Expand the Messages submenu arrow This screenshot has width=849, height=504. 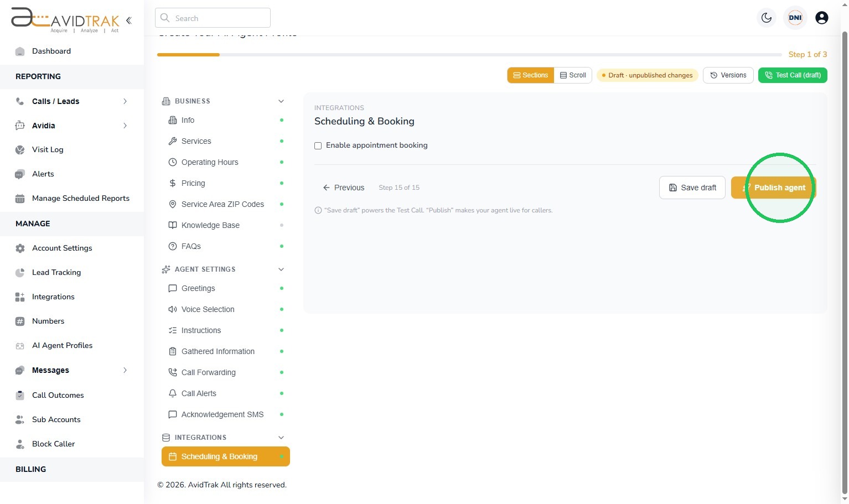click(x=125, y=370)
